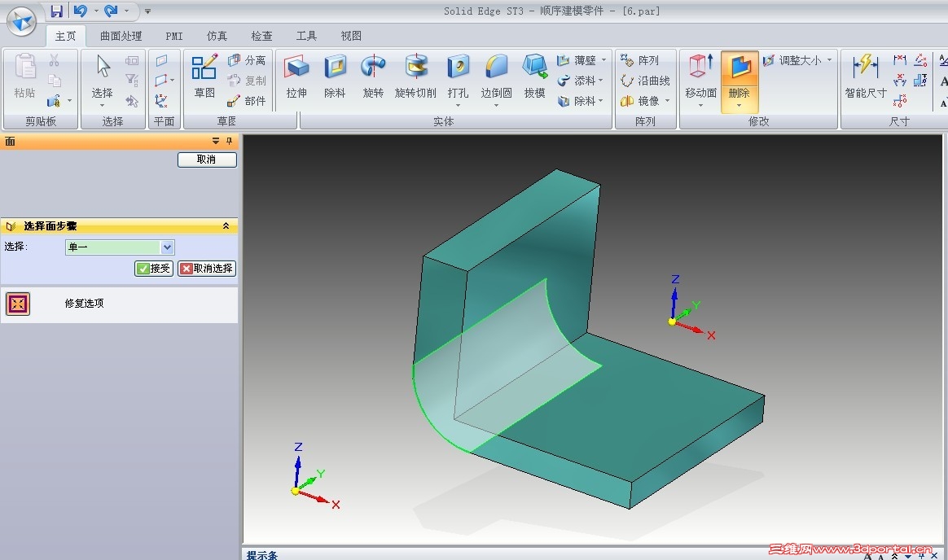Switch to the 仿真 tab

(x=217, y=37)
